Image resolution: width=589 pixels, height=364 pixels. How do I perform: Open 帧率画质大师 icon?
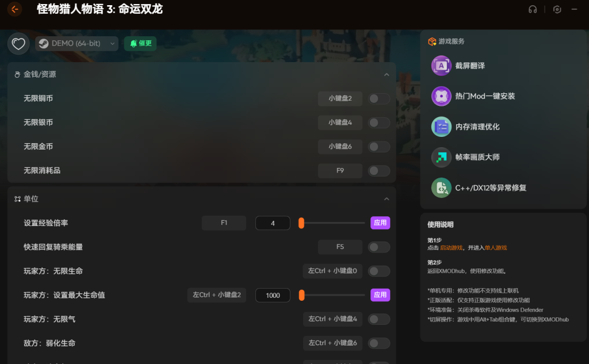pos(441,157)
